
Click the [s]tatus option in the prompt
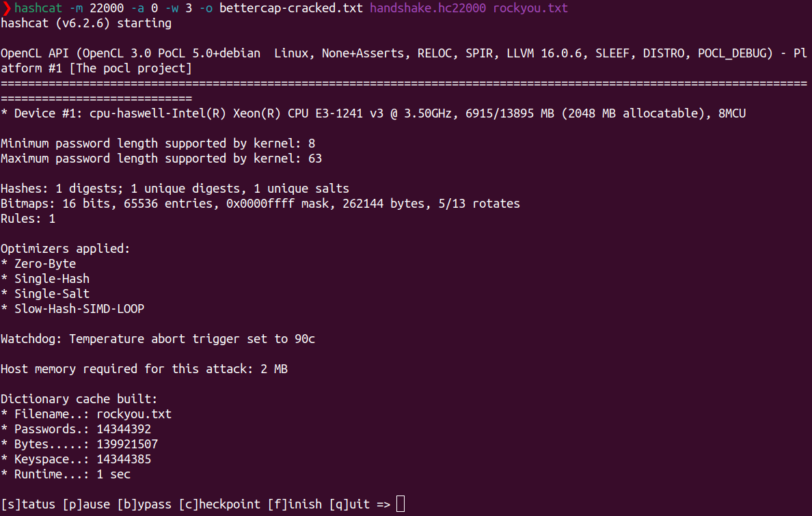click(x=28, y=504)
